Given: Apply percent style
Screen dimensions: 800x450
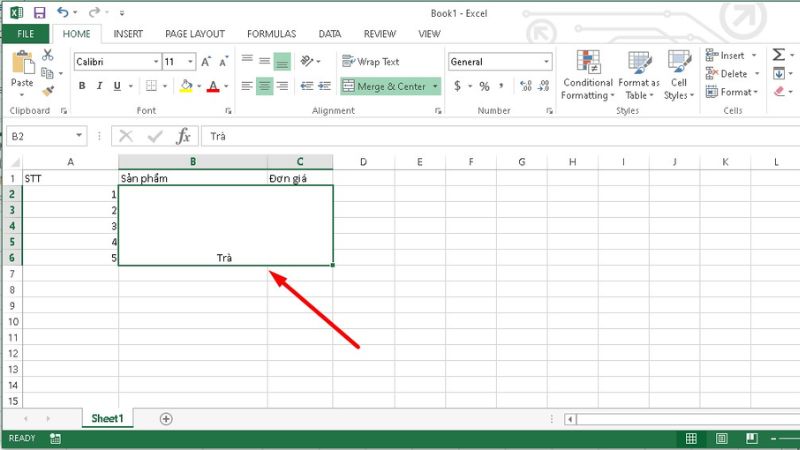Looking at the screenshot, I should [x=484, y=86].
